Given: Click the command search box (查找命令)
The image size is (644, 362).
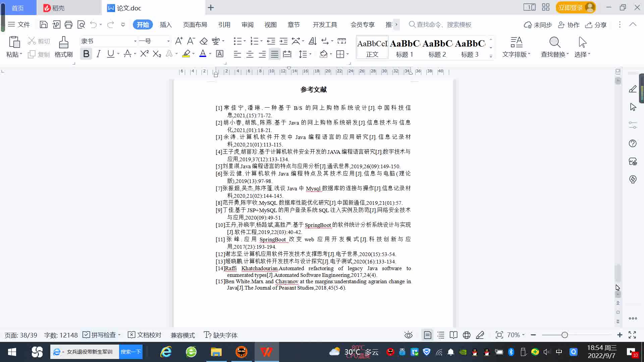Looking at the screenshot, I should coord(443,25).
